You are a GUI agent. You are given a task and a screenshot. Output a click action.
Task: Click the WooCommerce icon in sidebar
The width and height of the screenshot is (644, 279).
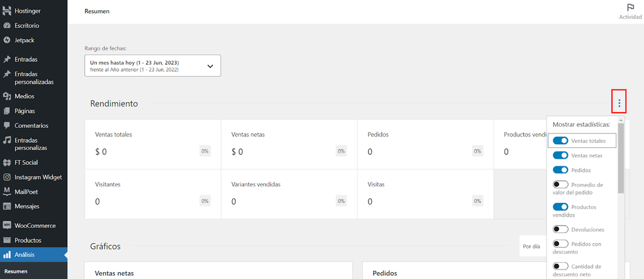7,225
